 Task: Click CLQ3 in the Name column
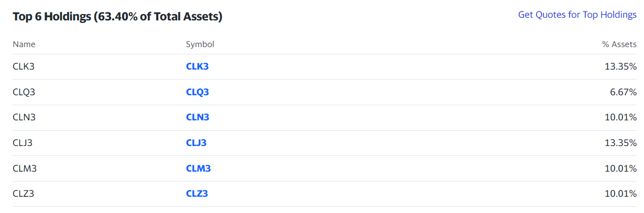tap(24, 92)
